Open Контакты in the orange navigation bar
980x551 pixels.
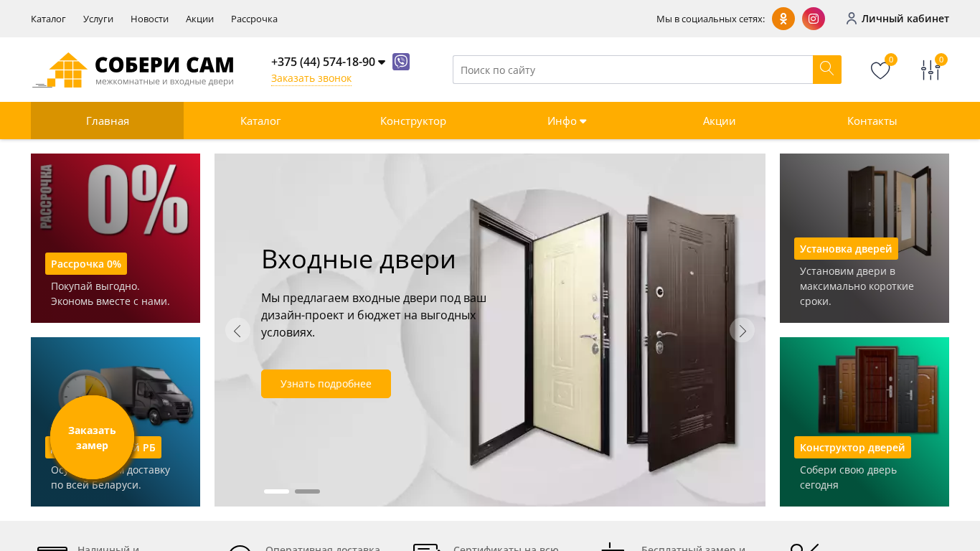(872, 121)
